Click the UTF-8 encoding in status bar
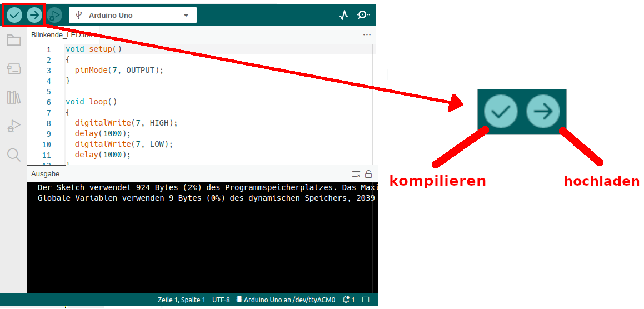Viewport: 644px width, 309px height. click(221, 300)
